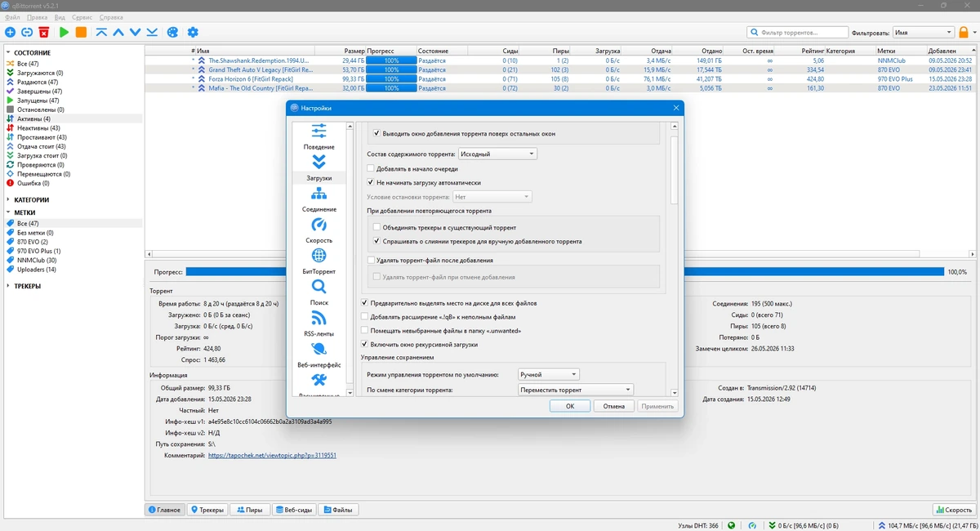This screenshot has width=980, height=531.
Task: Click the settings dialog vertical scrollbar
Action: (674, 170)
